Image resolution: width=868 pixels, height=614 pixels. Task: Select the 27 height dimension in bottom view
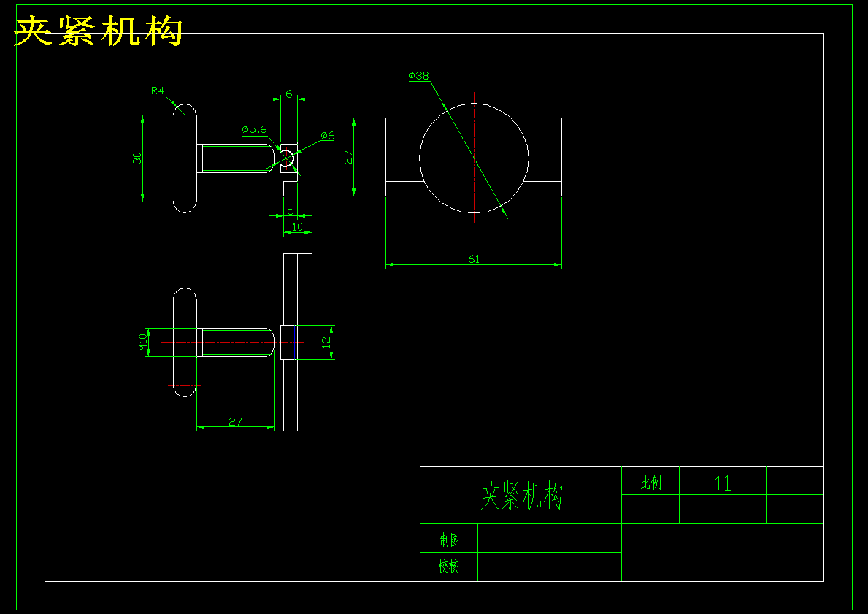click(x=234, y=421)
